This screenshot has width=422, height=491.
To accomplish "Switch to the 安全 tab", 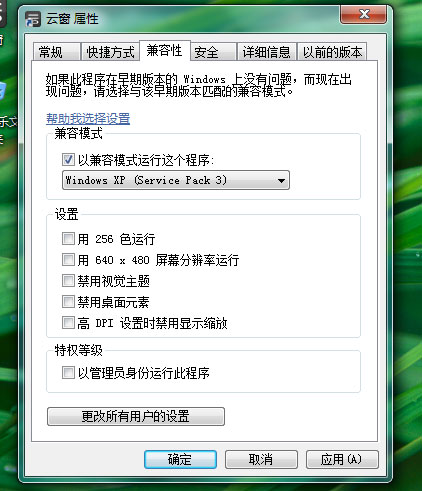I will tap(213, 52).
